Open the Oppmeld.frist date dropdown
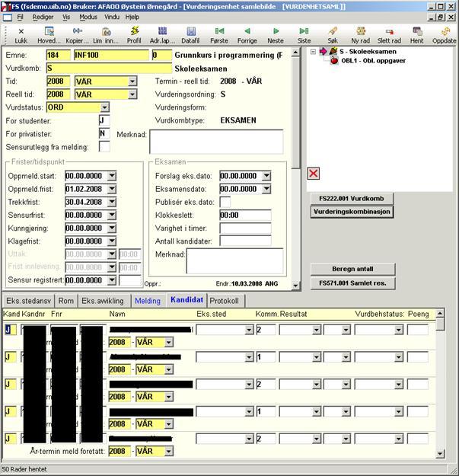 click(x=112, y=189)
